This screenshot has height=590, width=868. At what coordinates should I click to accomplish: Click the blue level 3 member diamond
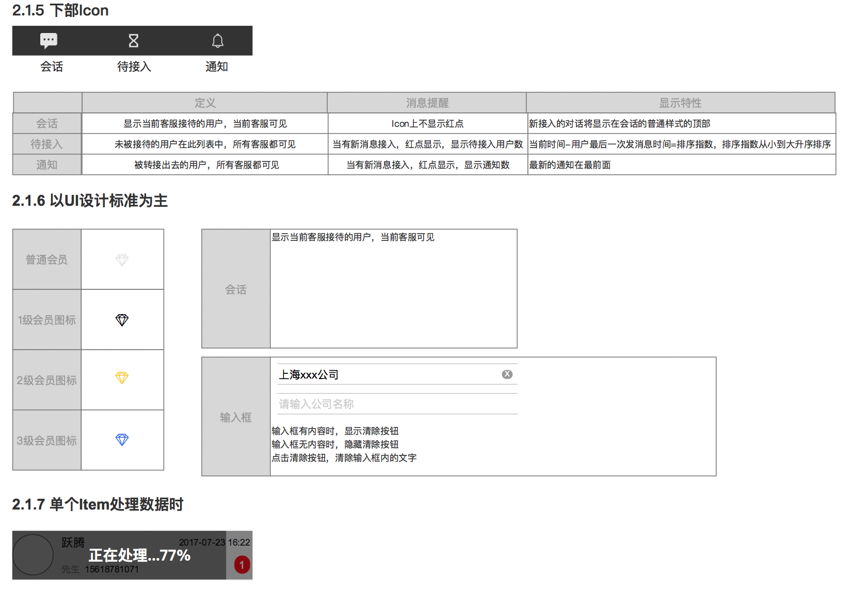tap(122, 440)
